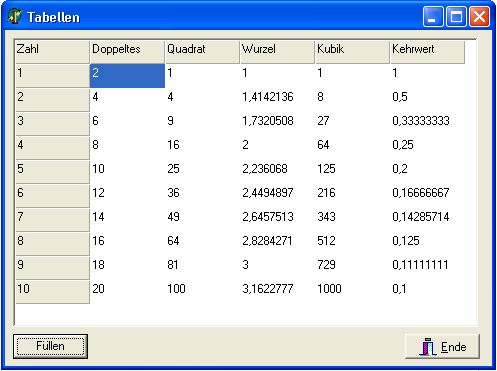This screenshot has height=371, width=497.
Task: Select the Kubik cell 343
Action: (x=352, y=220)
